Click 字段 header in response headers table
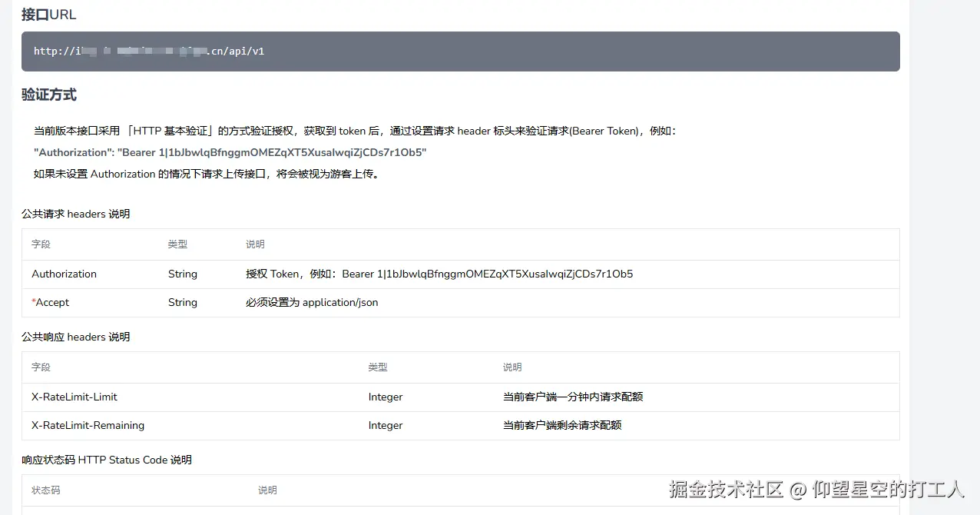Image resolution: width=980 pixels, height=515 pixels. click(x=41, y=367)
